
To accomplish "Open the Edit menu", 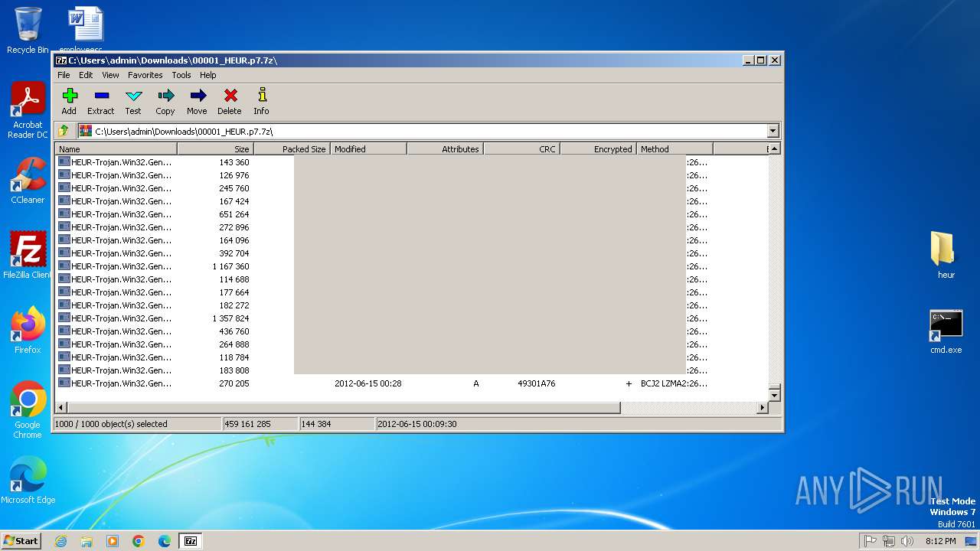I will coord(86,75).
